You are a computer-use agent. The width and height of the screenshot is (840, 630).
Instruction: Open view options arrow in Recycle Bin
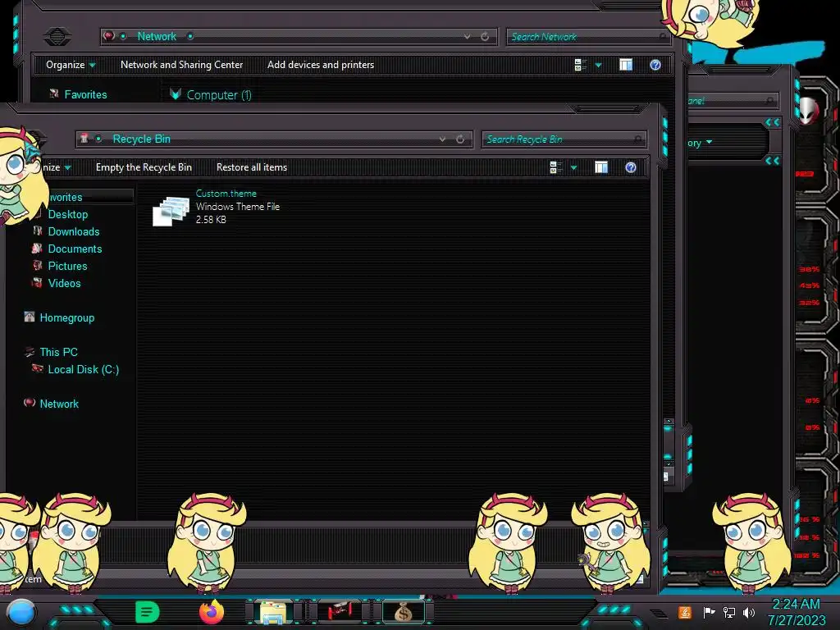[x=573, y=167]
